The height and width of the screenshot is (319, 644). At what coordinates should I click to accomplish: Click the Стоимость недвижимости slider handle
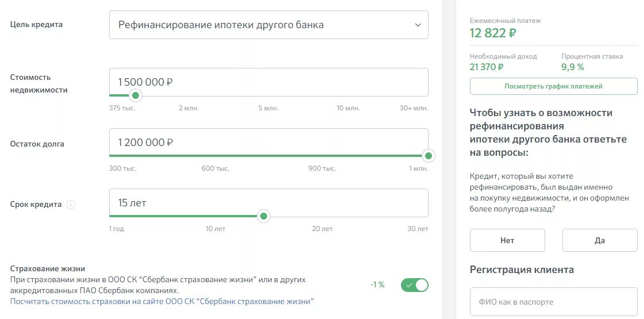[136, 95]
